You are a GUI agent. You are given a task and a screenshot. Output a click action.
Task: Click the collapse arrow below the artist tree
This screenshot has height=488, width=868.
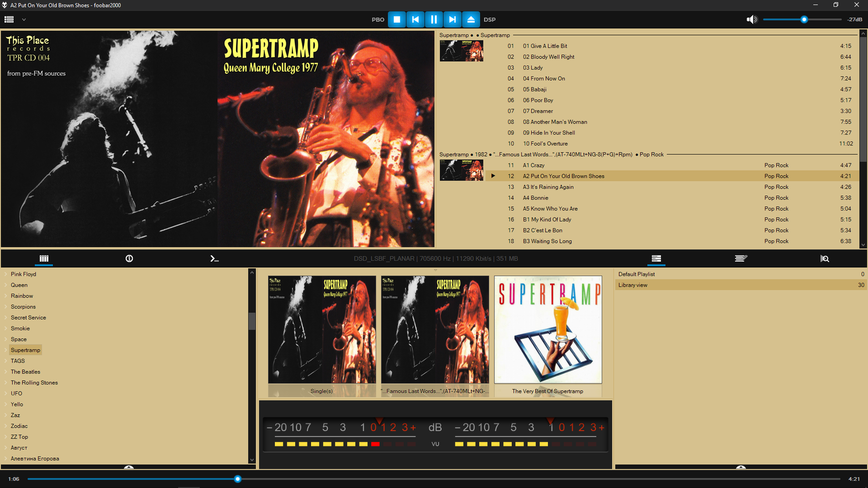[x=129, y=467]
